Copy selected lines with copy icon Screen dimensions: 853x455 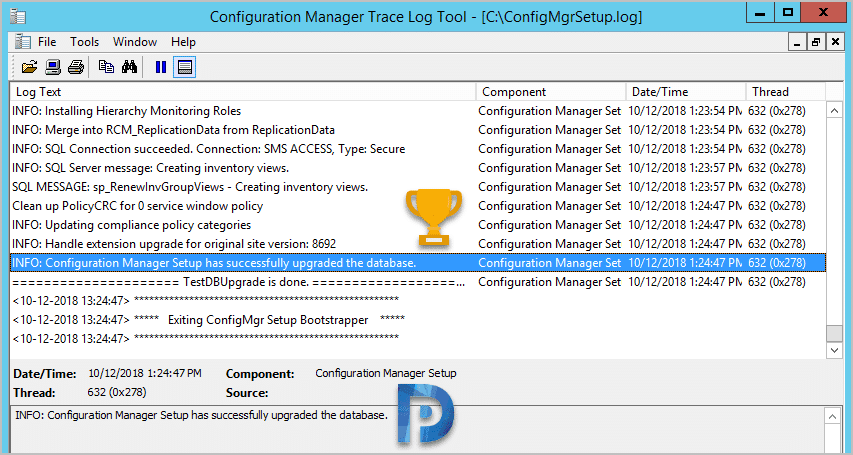(106, 67)
